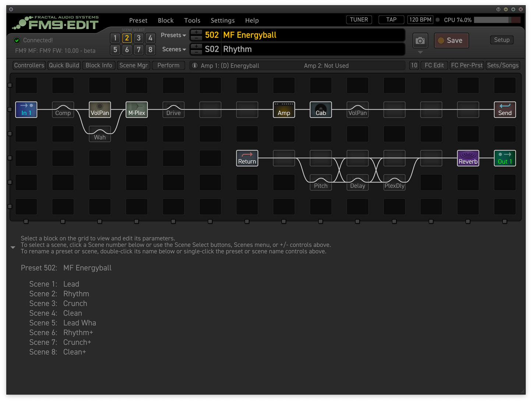This screenshot has height=402, width=532.
Task: Collapse the info panel disclosure triangle
Action: [x=13, y=248]
